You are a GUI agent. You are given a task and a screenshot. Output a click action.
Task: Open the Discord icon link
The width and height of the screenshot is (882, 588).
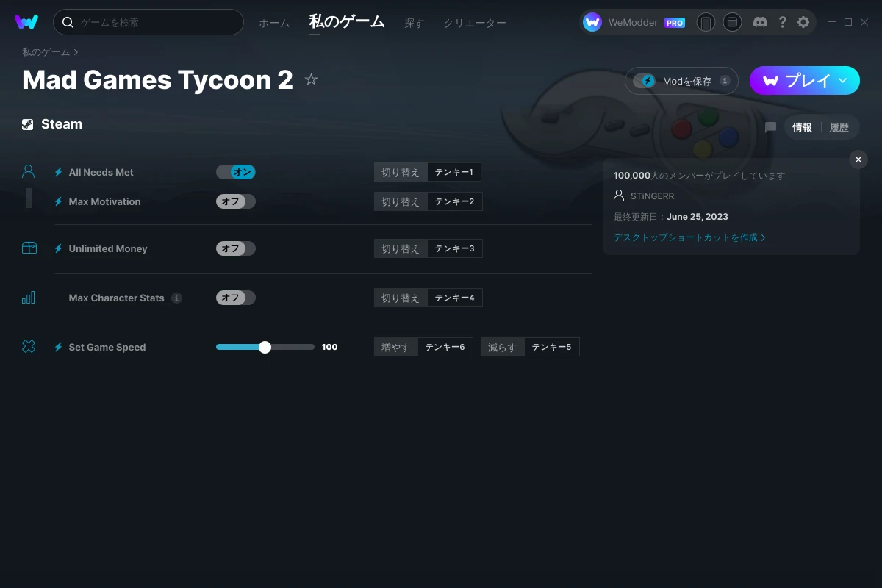coord(761,22)
